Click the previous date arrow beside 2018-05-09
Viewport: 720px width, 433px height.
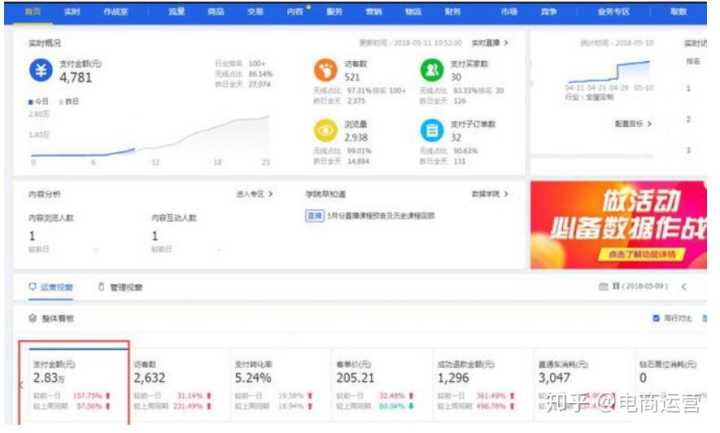coord(684,287)
